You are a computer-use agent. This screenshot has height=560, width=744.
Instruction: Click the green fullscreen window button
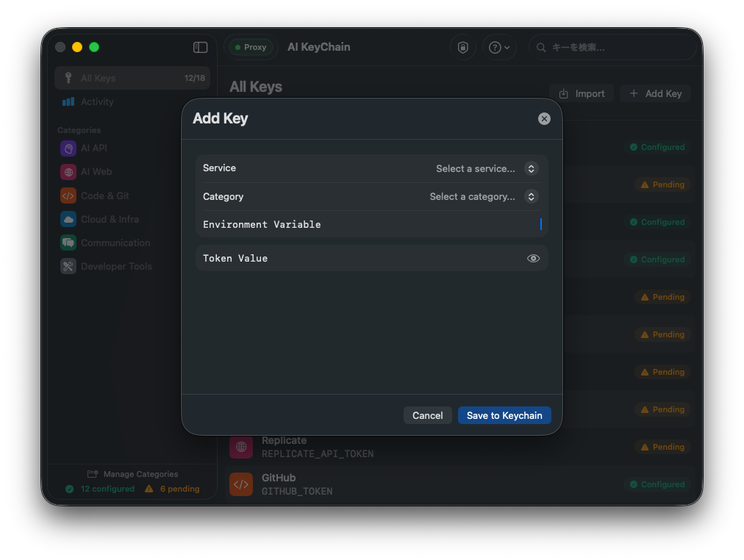point(94,47)
